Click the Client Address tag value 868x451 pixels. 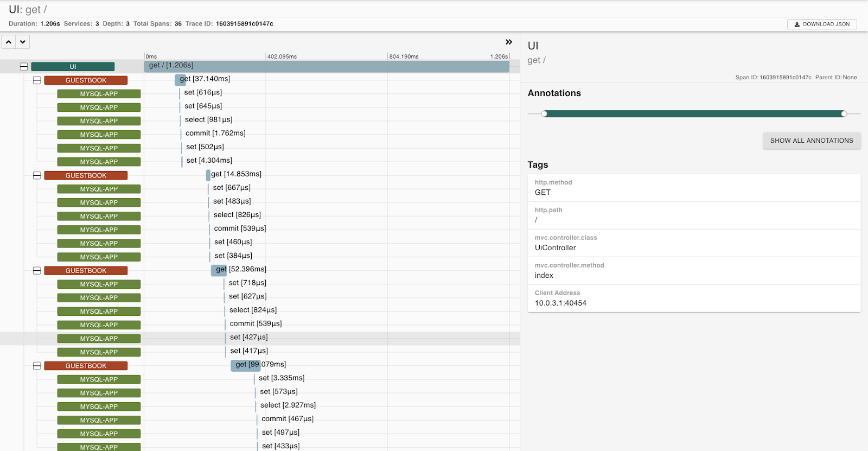coord(560,303)
